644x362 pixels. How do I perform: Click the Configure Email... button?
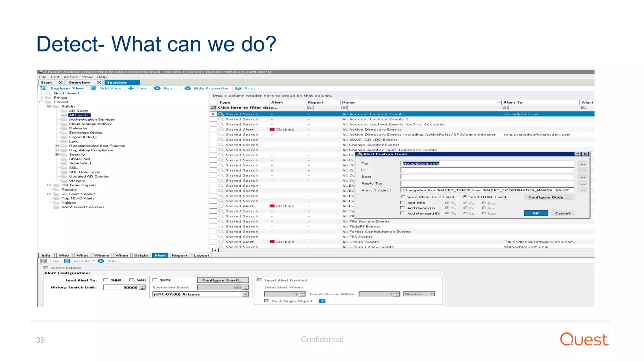tap(223, 280)
